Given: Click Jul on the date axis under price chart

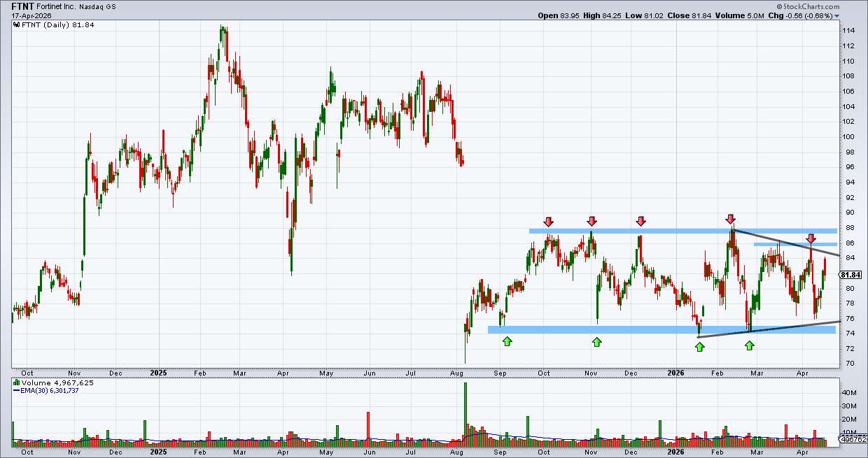Looking at the screenshot, I should 411,373.
